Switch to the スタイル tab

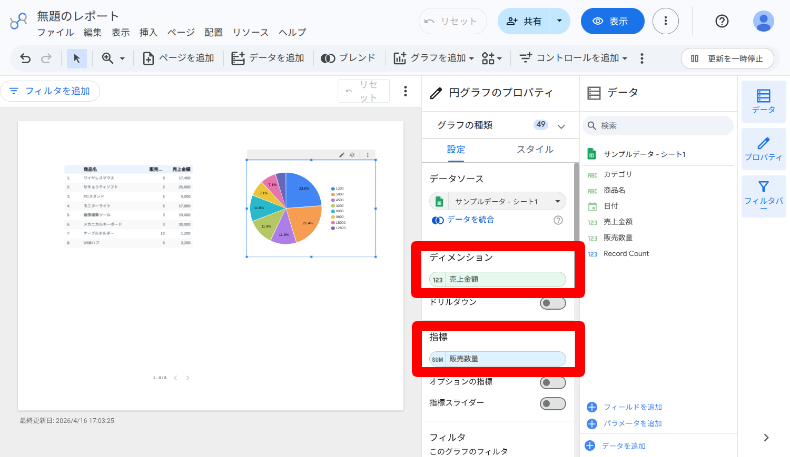[535, 150]
